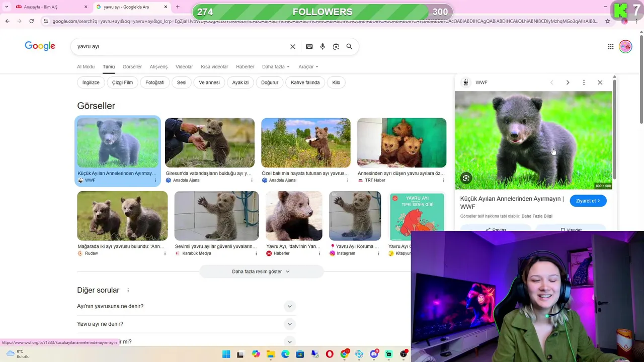Open the 'Daha fazla' search filter dropdown
Viewport: 644px width, 362px height.
click(x=276, y=67)
